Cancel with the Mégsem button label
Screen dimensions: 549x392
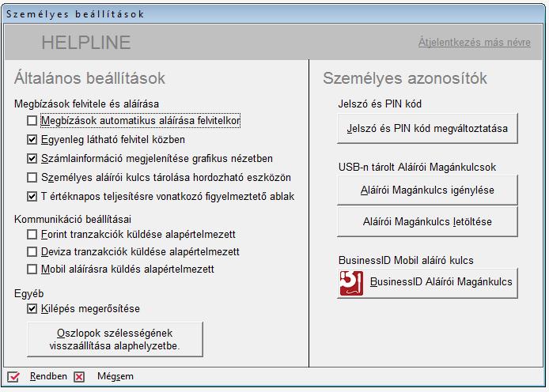click(115, 376)
